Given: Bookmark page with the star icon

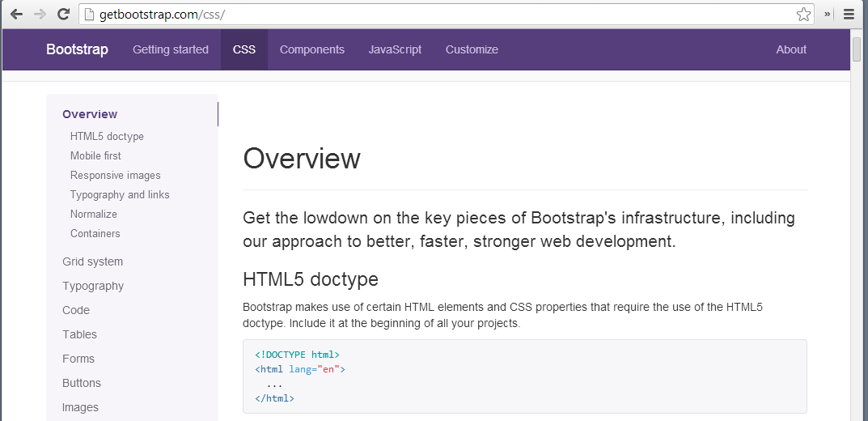Looking at the screenshot, I should point(802,15).
